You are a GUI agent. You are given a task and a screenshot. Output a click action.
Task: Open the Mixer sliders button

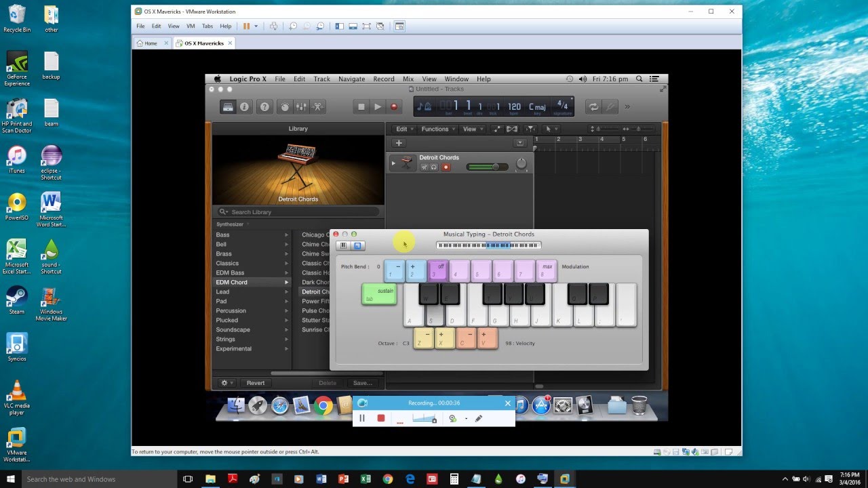(301, 106)
